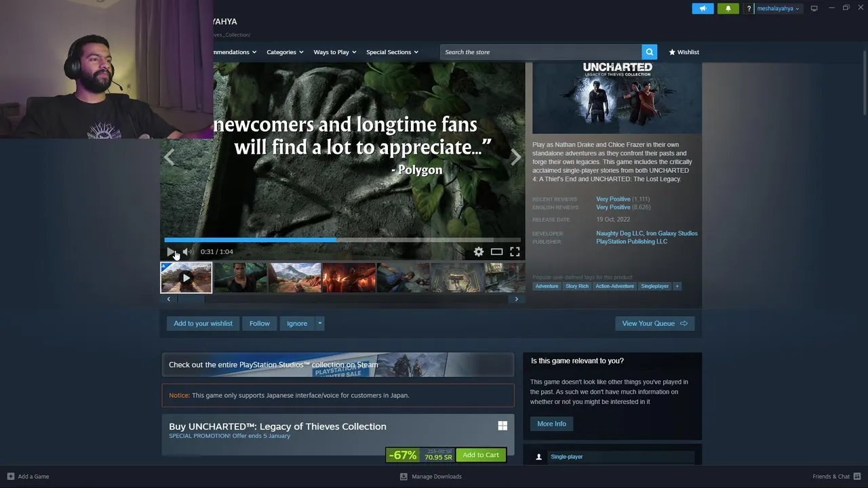Click the plus button to add tags
This screenshot has height=488, width=868.
point(677,286)
